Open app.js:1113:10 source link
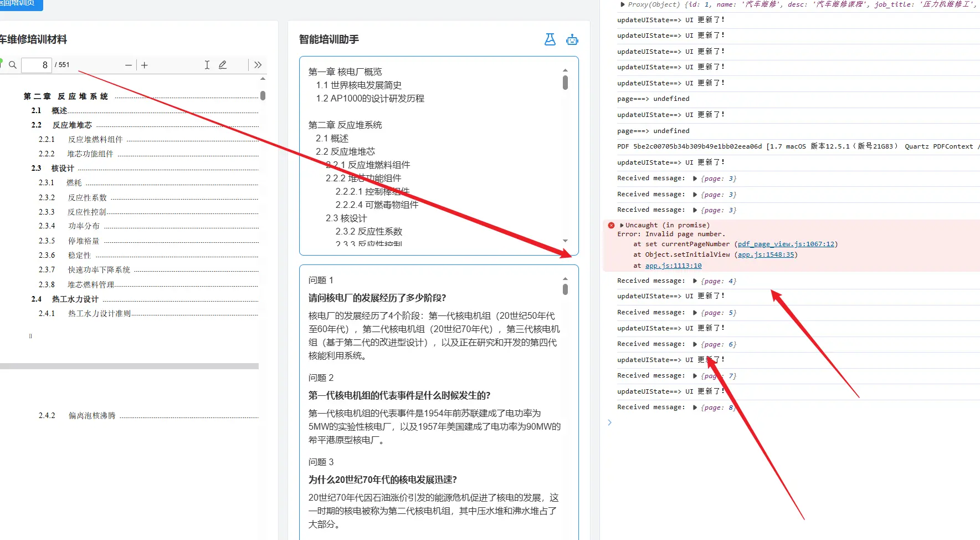The width and height of the screenshot is (980, 540). [673, 266]
